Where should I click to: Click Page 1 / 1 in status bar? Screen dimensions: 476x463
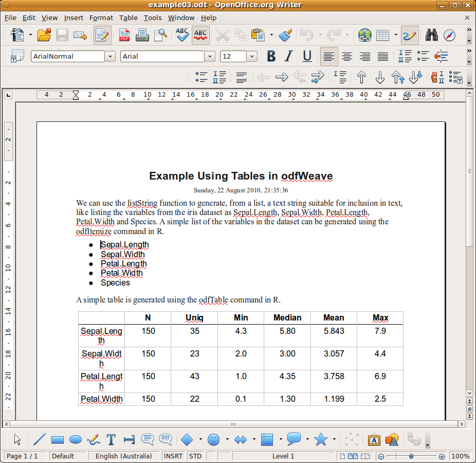25,456
